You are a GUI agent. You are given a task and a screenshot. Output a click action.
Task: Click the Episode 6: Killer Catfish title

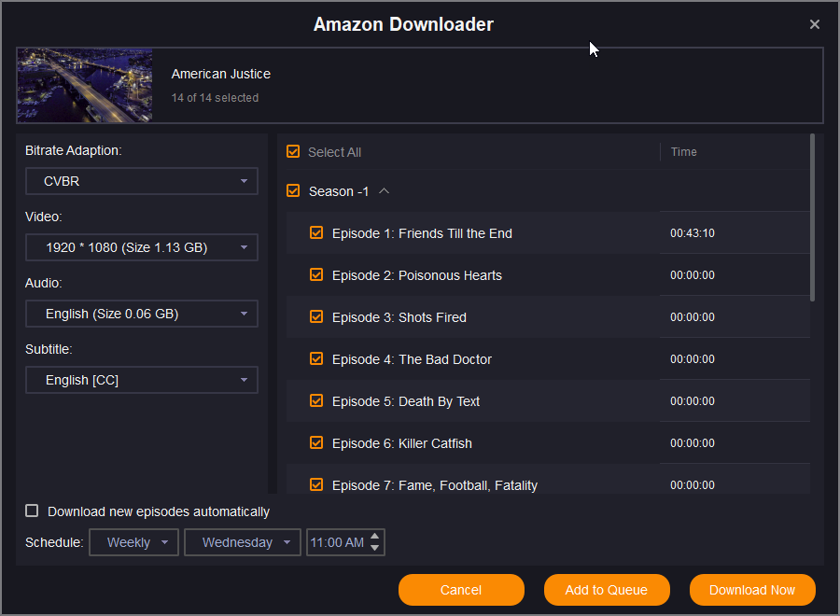[401, 443]
